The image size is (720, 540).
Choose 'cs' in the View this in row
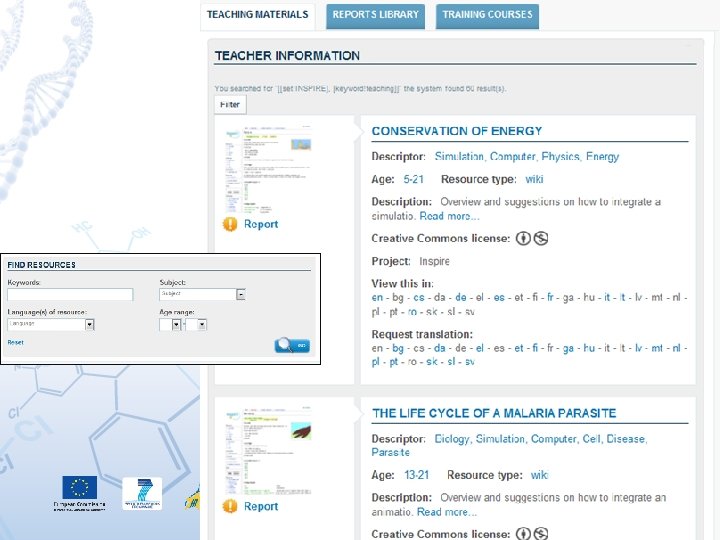[x=419, y=298]
